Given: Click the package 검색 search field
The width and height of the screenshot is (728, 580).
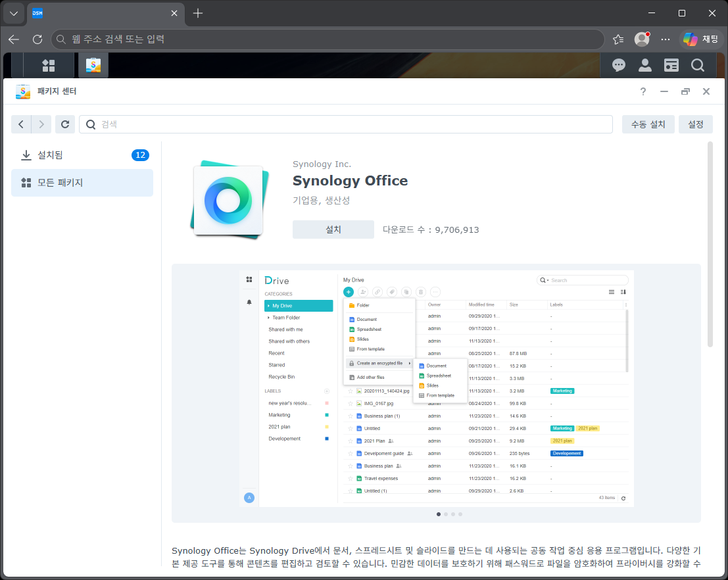Looking at the screenshot, I should click(346, 124).
